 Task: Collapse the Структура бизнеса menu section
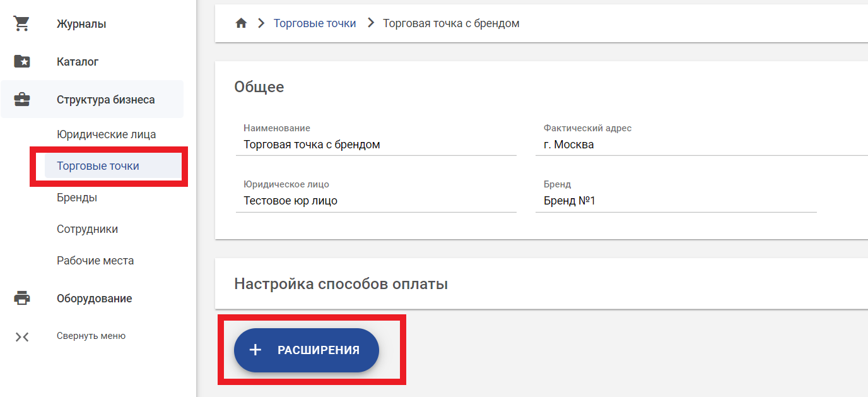(x=92, y=100)
